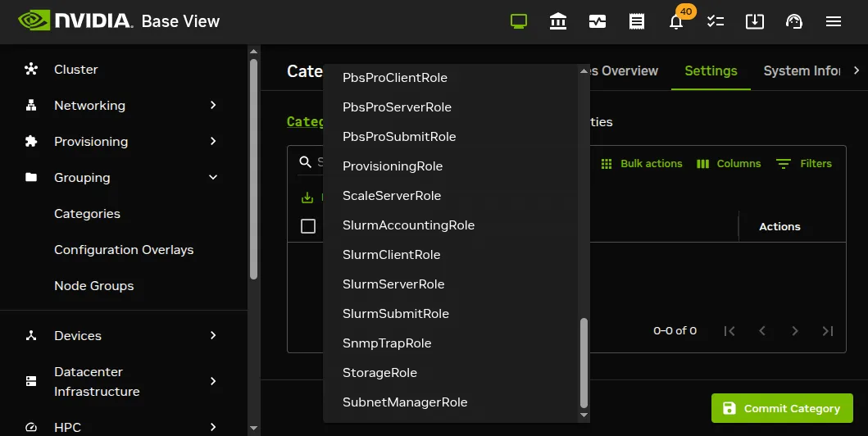Screen dimensions: 868x436
Task: Toggle the select-all checkbox in table header
Action: click(x=308, y=226)
